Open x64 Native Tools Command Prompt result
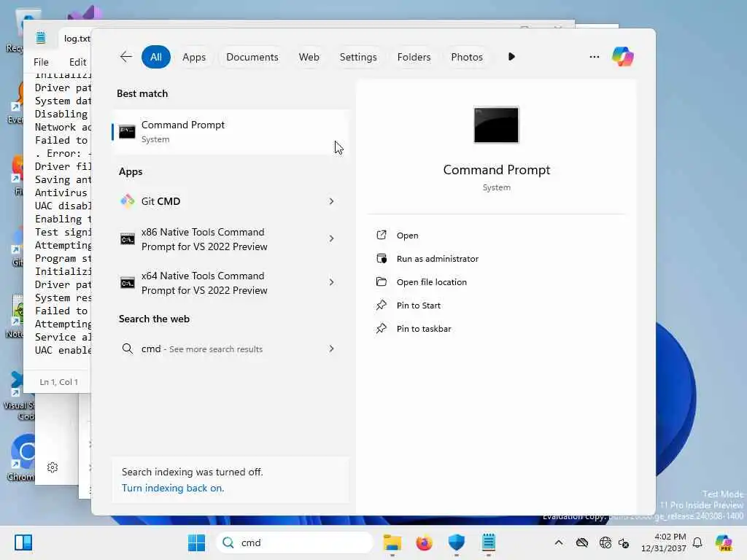The width and height of the screenshot is (747, 560). point(231,283)
